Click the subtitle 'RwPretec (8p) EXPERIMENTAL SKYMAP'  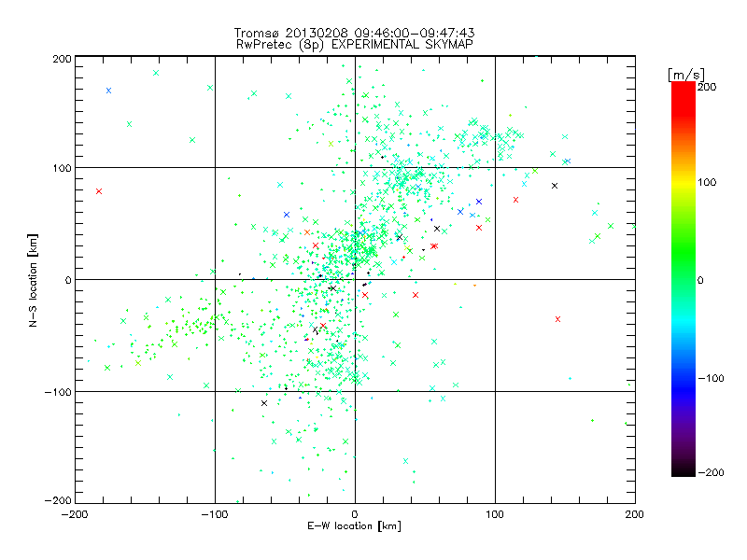pos(355,45)
